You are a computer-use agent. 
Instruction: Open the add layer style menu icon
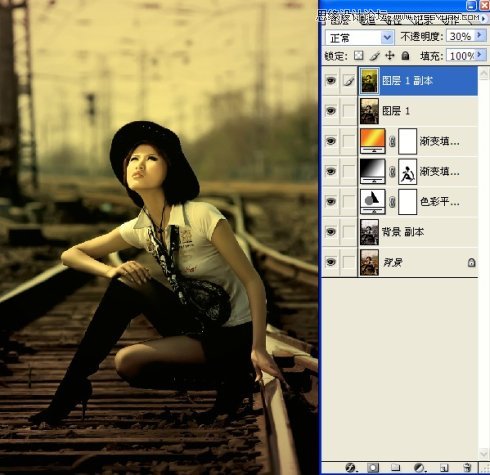[350, 468]
